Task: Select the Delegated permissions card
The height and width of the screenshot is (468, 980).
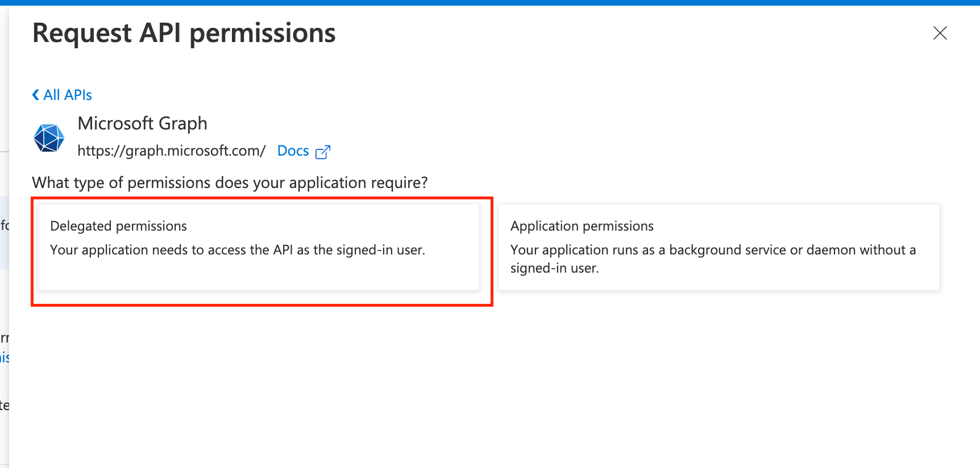Action: point(259,247)
